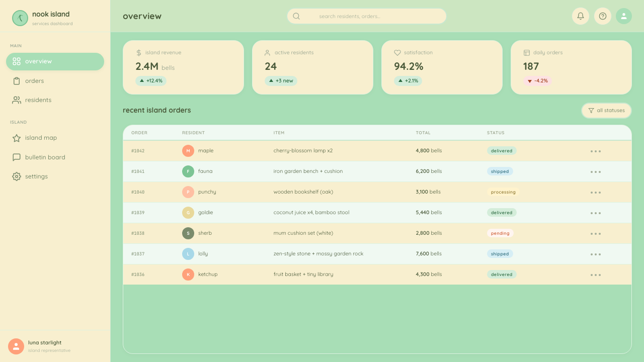Open row actions for order #1040
The width and height of the screenshot is (644, 362).
(596, 192)
